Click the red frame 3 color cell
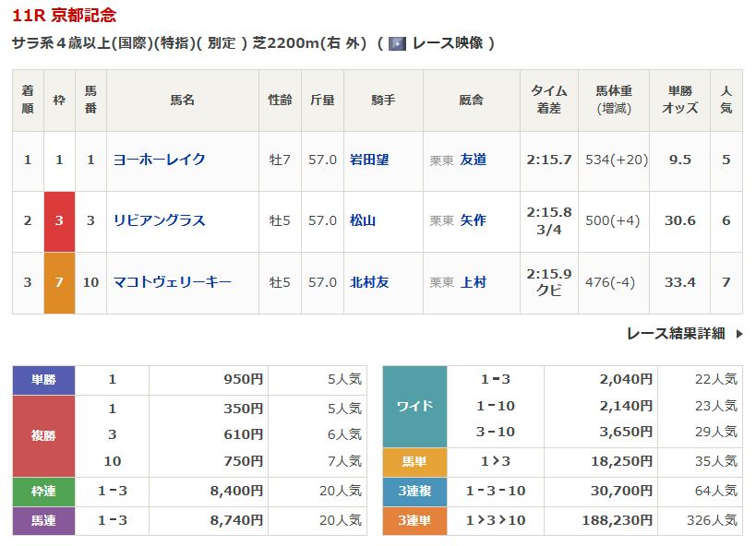The height and width of the screenshot is (546, 756). (59, 221)
